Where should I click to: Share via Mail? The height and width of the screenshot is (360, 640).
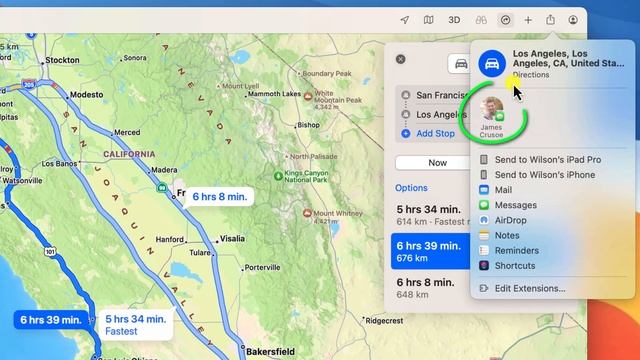point(503,190)
